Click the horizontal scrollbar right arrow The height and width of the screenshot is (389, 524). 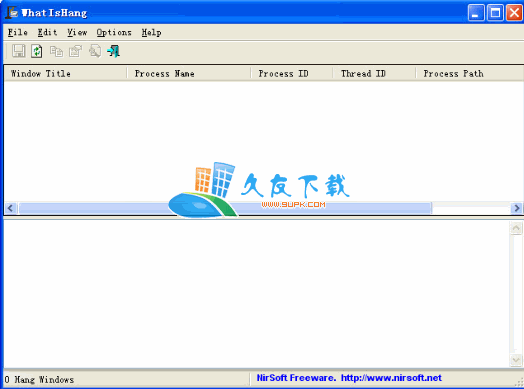coord(517,208)
